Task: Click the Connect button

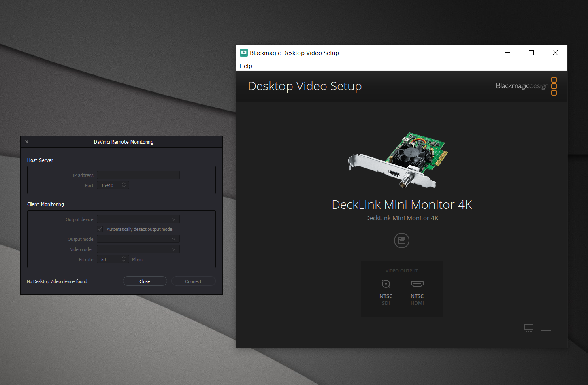Action: click(194, 281)
